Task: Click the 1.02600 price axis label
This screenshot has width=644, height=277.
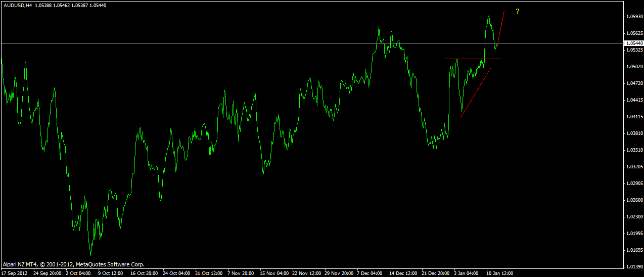Action: [x=634, y=200]
